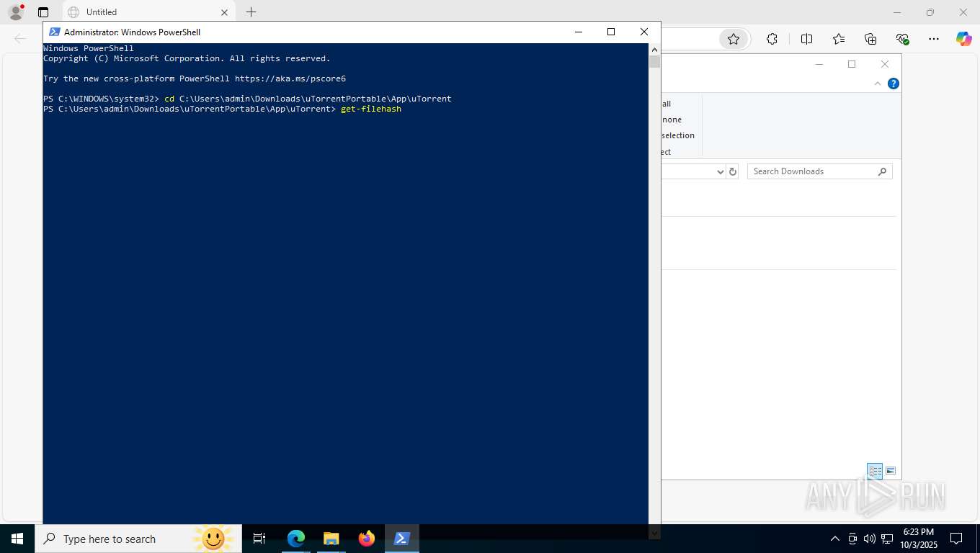The height and width of the screenshot is (553, 980).
Task: Open Edge favorites list
Action: click(839, 39)
